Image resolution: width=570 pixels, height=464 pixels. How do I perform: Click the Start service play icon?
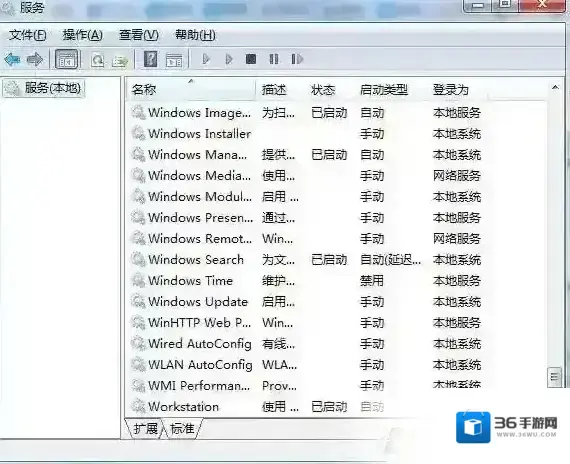(206, 59)
